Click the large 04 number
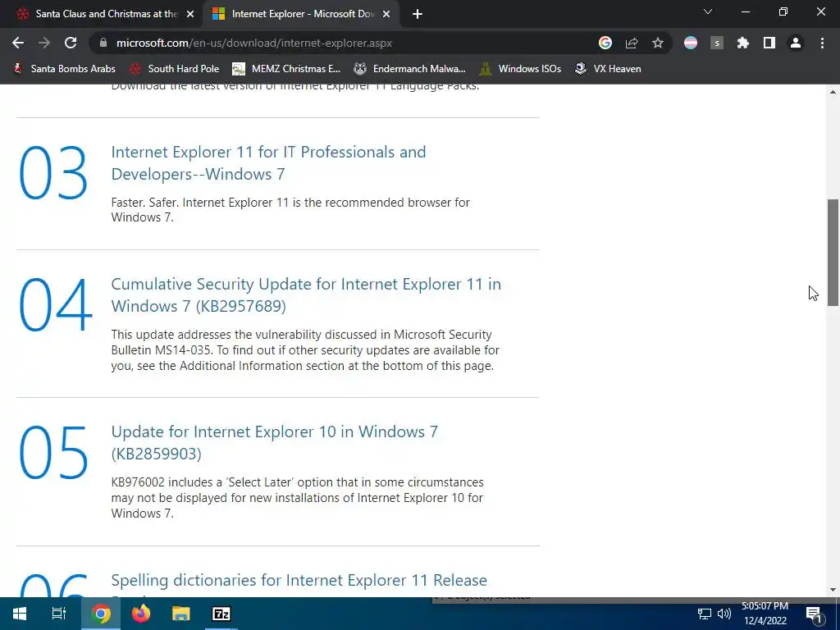Viewport: 840px width, 630px height. (55, 305)
